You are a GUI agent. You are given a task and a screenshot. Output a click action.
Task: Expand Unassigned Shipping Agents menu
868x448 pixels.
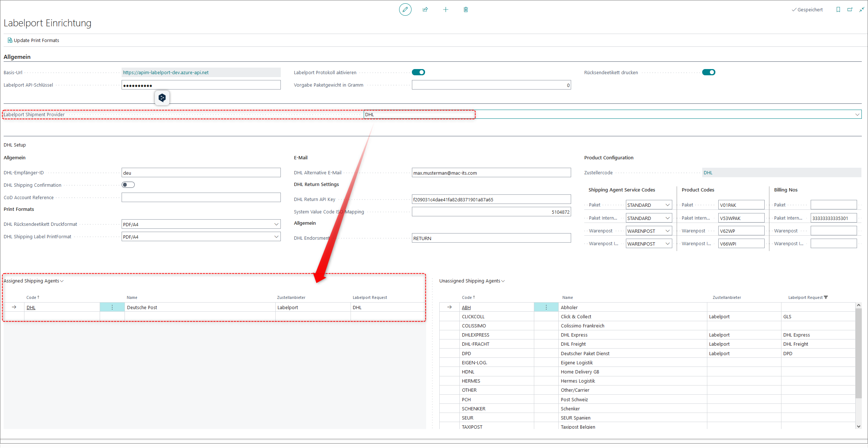pyautogui.click(x=472, y=281)
